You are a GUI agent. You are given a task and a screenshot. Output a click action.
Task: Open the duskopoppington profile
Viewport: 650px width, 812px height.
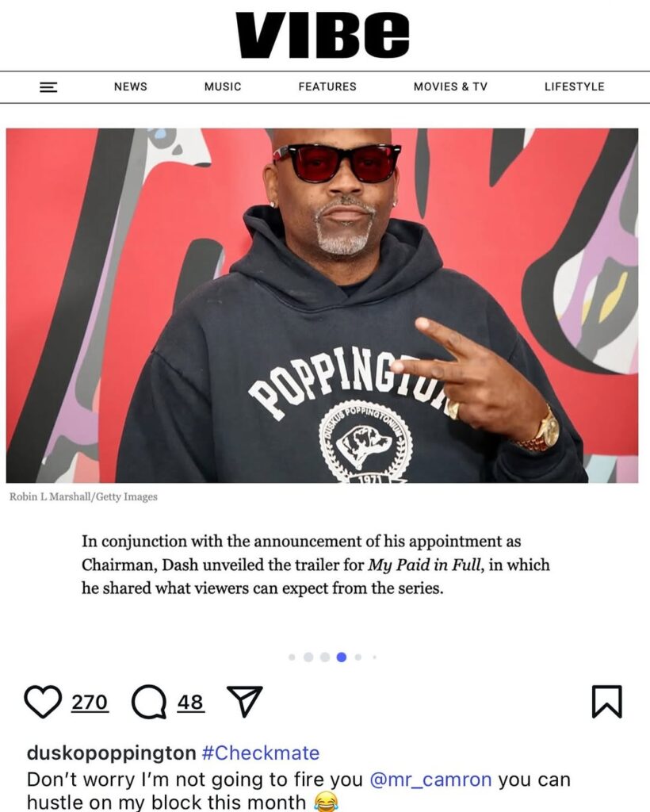pos(111,753)
